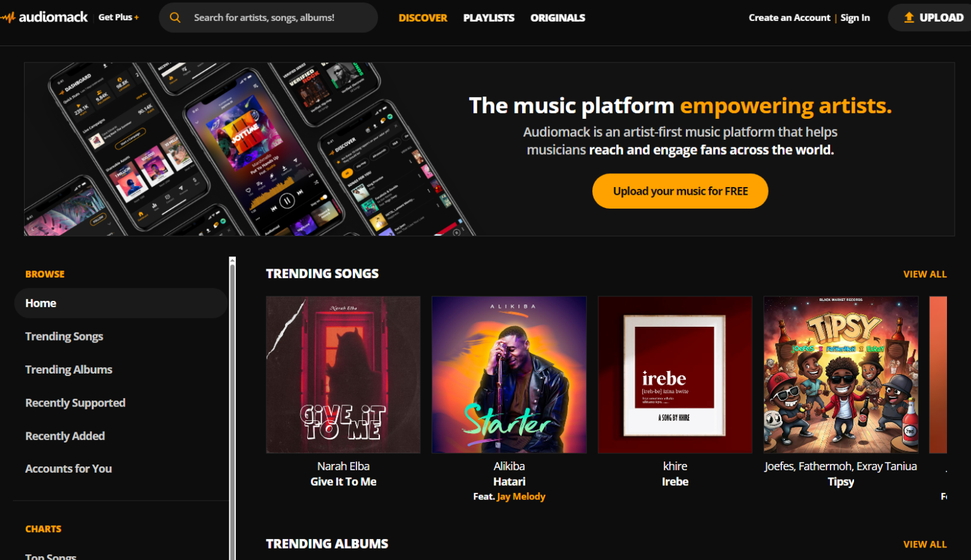Image resolution: width=971 pixels, height=560 pixels.
Task: Open the Tipsy song artwork
Action: pyautogui.click(x=841, y=375)
